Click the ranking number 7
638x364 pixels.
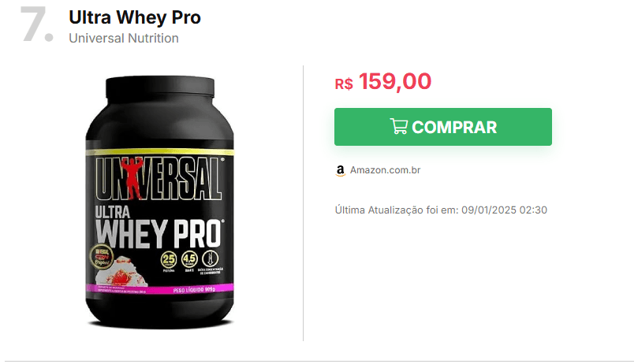[x=36, y=24]
